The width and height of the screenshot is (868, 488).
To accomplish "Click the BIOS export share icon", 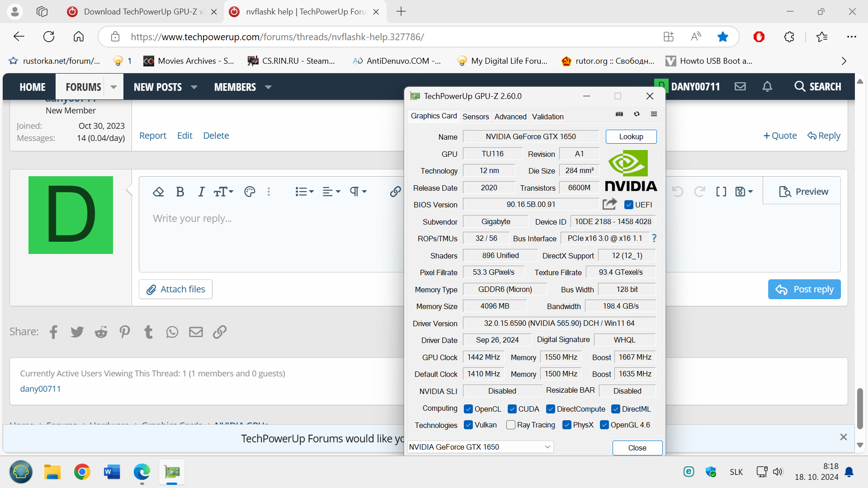I will 609,204.
